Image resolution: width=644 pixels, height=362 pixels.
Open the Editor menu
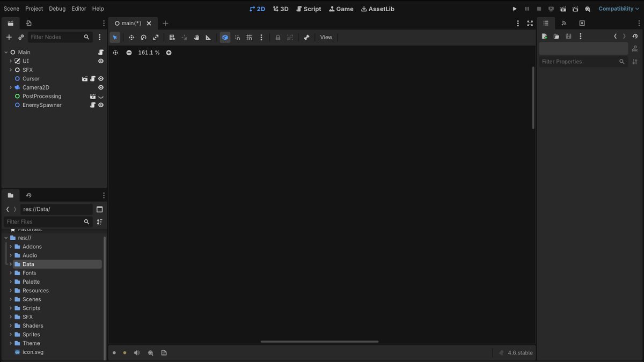(79, 9)
